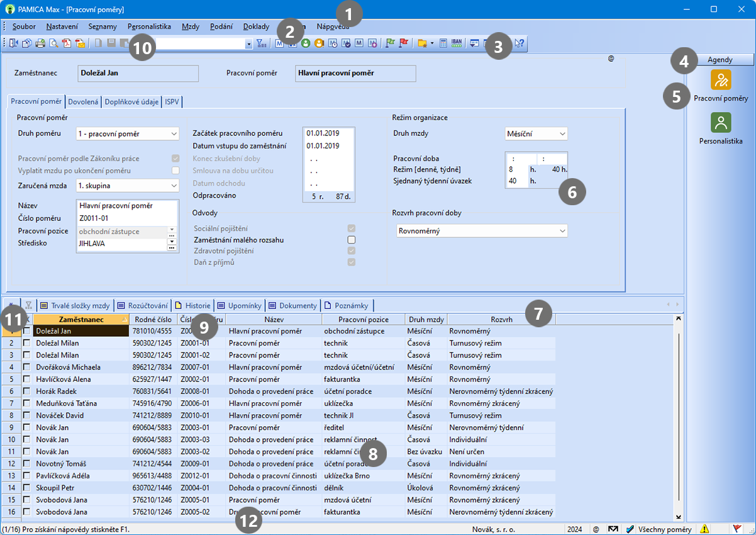Click the envelope-arrow icon in status bar
The image size is (756, 535).
pyautogui.click(x=613, y=529)
